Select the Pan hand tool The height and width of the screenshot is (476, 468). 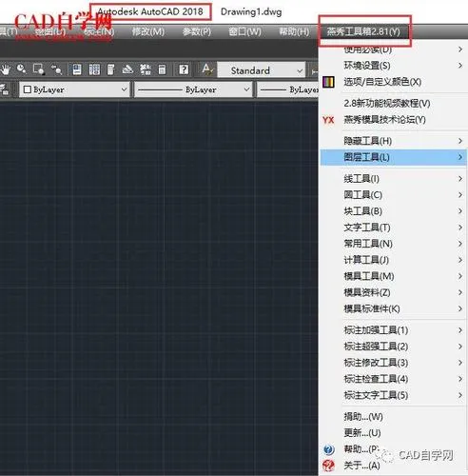pos(6,69)
